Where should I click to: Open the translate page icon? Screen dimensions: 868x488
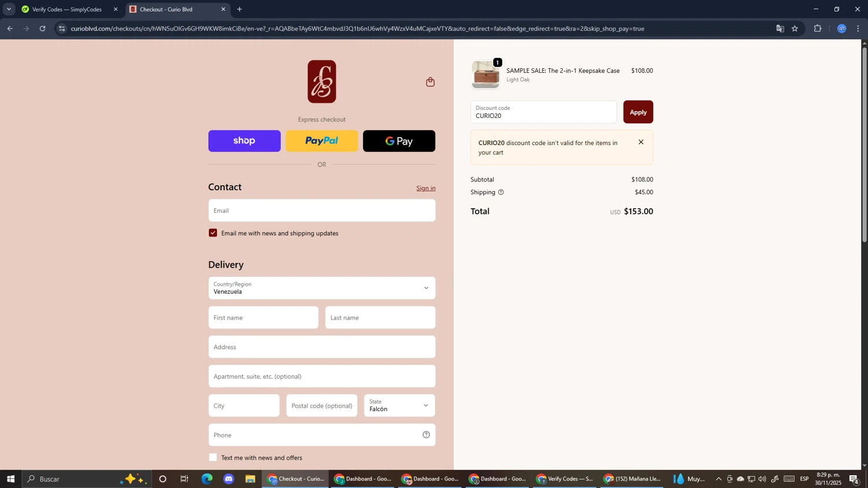[x=779, y=28]
